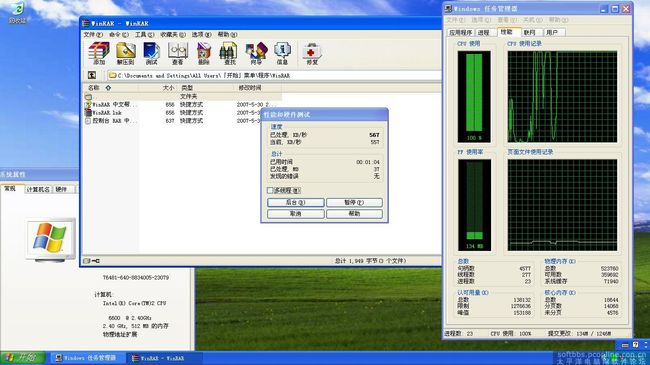Click the 开始 Start button on taskbar
The width and height of the screenshot is (650, 365).
point(22,358)
